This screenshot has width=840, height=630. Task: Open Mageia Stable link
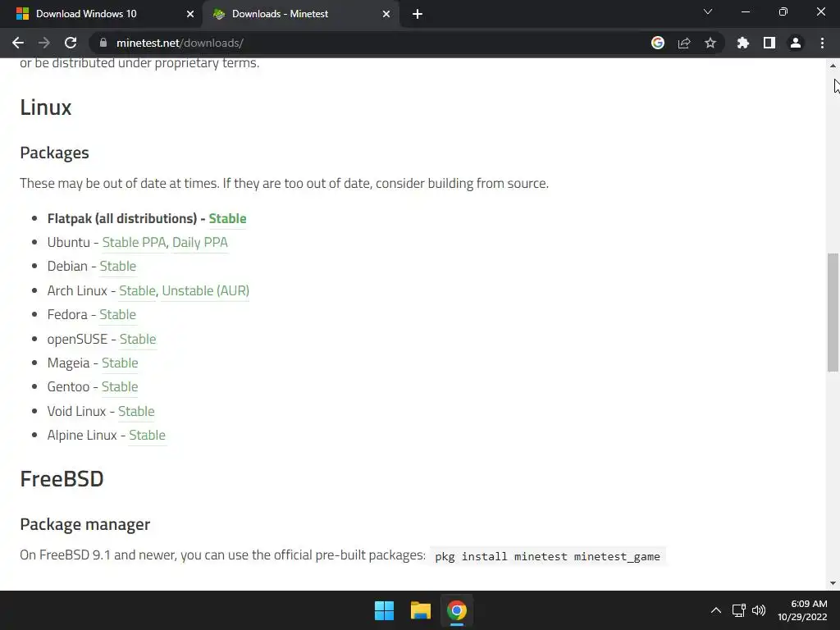120,363
